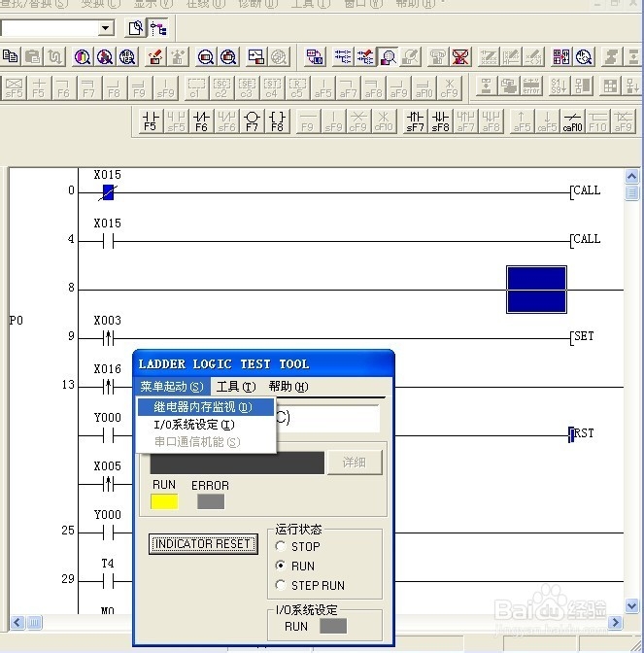The image size is (644, 653).
Task: Insert rising pulse contact sF7 icon
Action: click(415, 120)
